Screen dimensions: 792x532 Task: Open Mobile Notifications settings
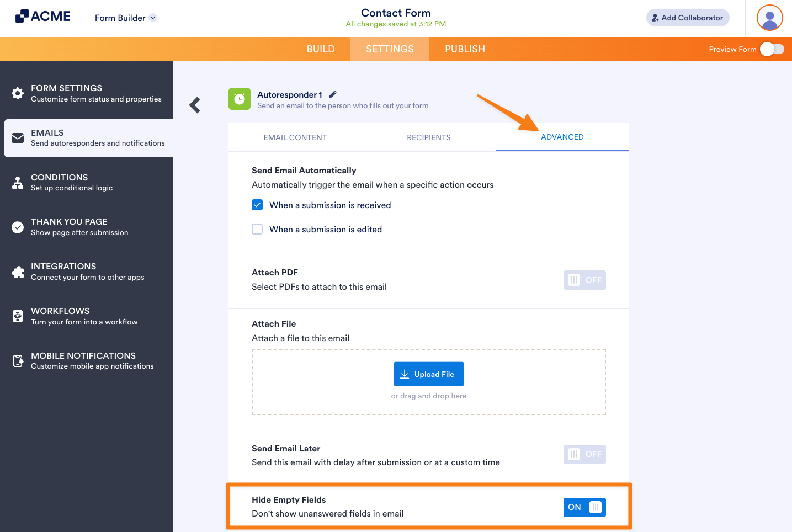coord(18,360)
